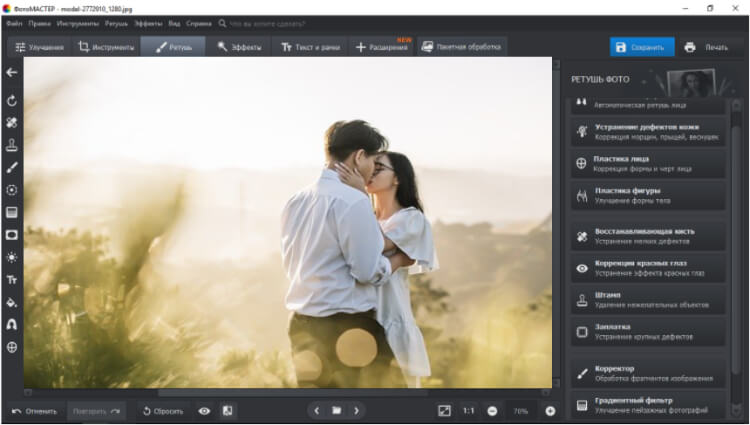Open the Расширения add menu
This screenshot has width=750, height=425.
382,47
